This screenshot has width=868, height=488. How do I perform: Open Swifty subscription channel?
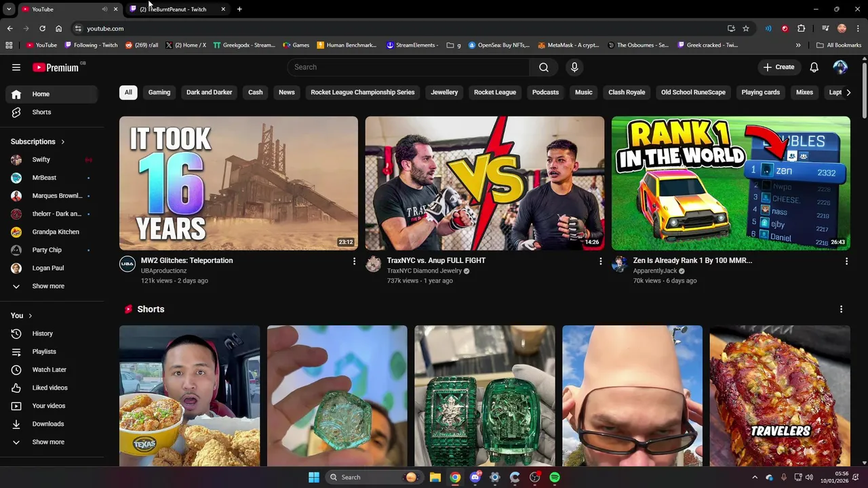click(x=52, y=160)
